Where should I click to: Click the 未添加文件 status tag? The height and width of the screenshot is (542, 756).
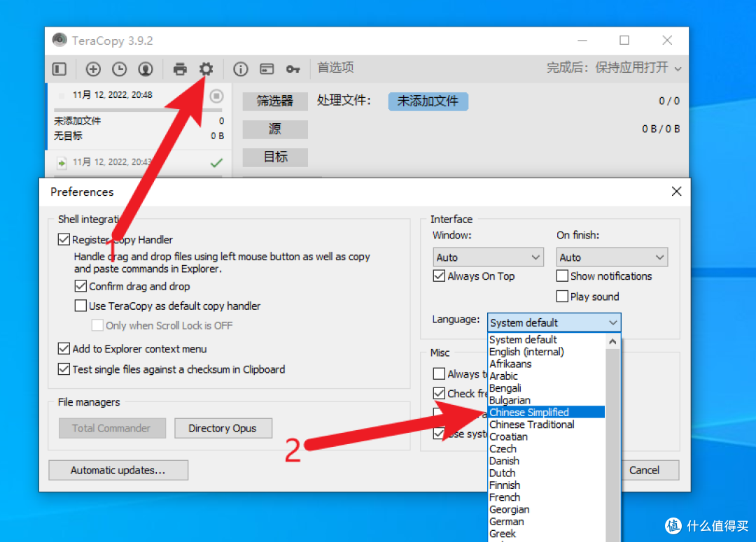pyautogui.click(x=428, y=101)
